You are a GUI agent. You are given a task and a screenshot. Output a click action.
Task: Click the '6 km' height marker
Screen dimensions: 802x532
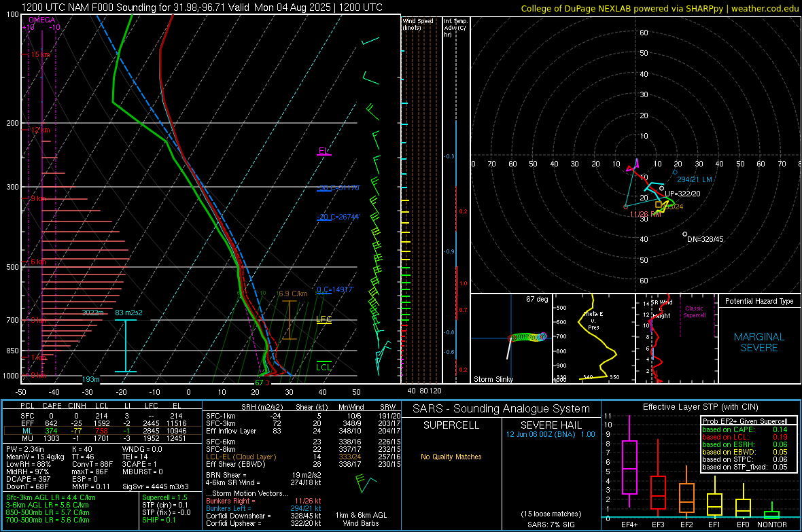(38, 262)
